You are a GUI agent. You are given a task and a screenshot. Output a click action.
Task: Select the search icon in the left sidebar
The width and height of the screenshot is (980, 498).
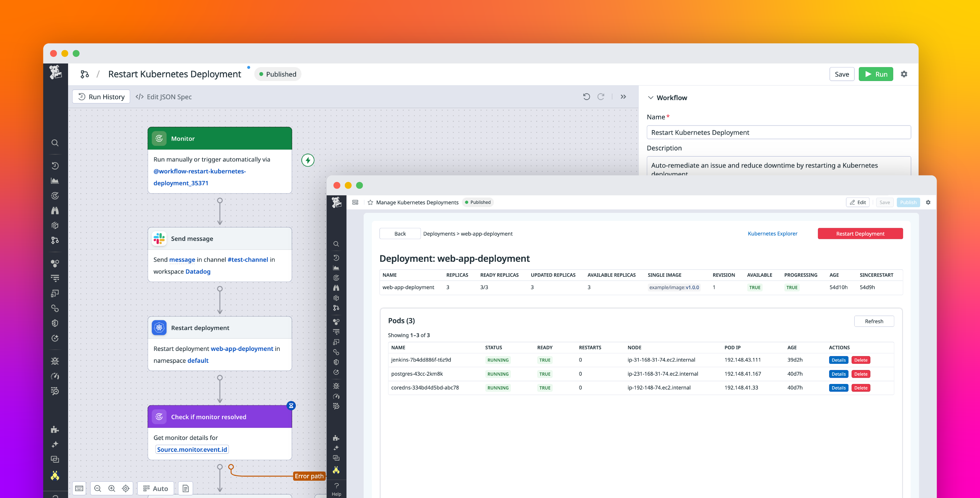pyautogui.click(x=55, y=143)
